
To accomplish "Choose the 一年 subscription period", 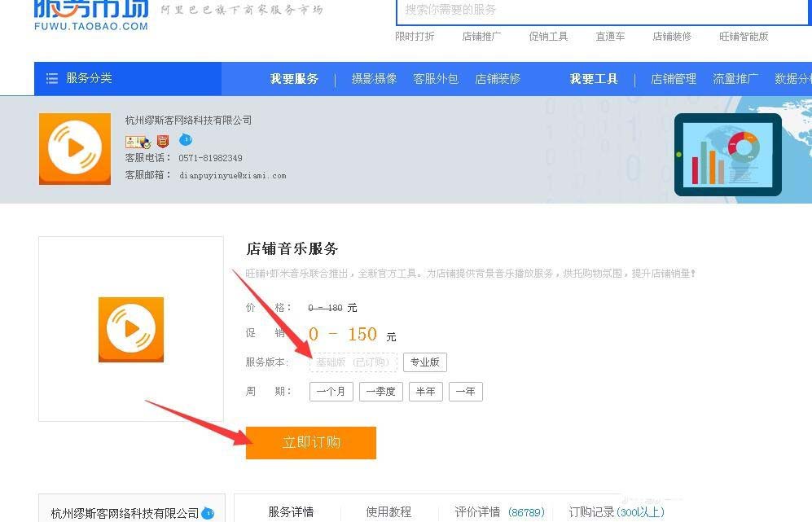I will (466, 392).
